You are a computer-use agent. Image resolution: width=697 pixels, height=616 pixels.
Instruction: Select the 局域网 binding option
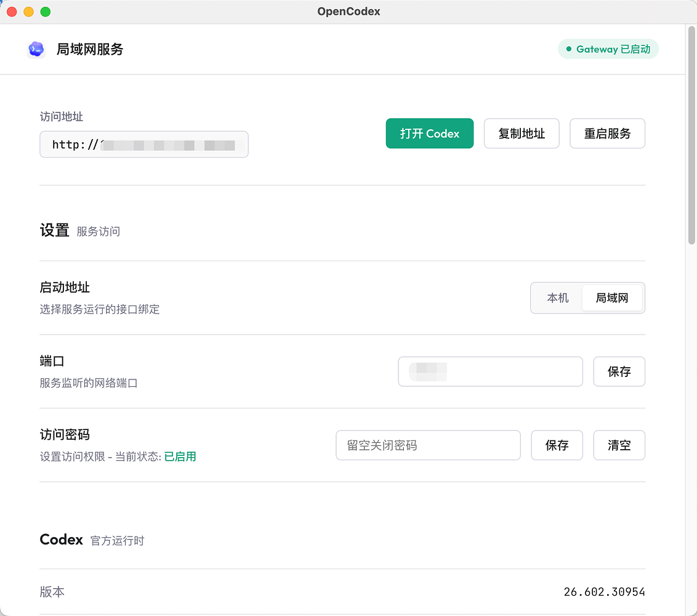point(612,298)
